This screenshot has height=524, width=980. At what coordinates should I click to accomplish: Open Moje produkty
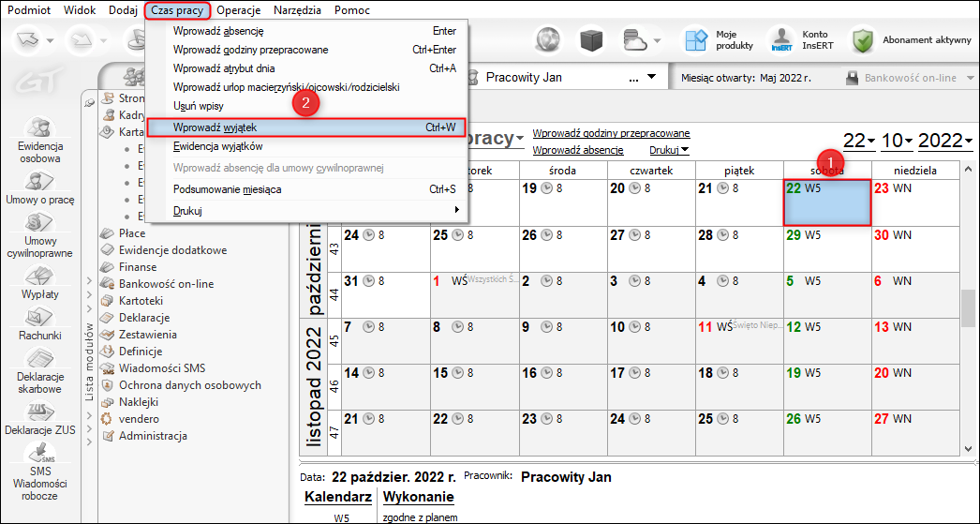click(720, 40)
